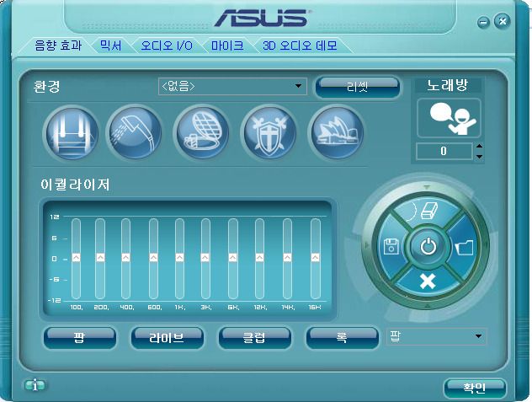Click the 100 Hz equalizer slider handle
This screenshot has height=402, width=532.
[77, 257]
